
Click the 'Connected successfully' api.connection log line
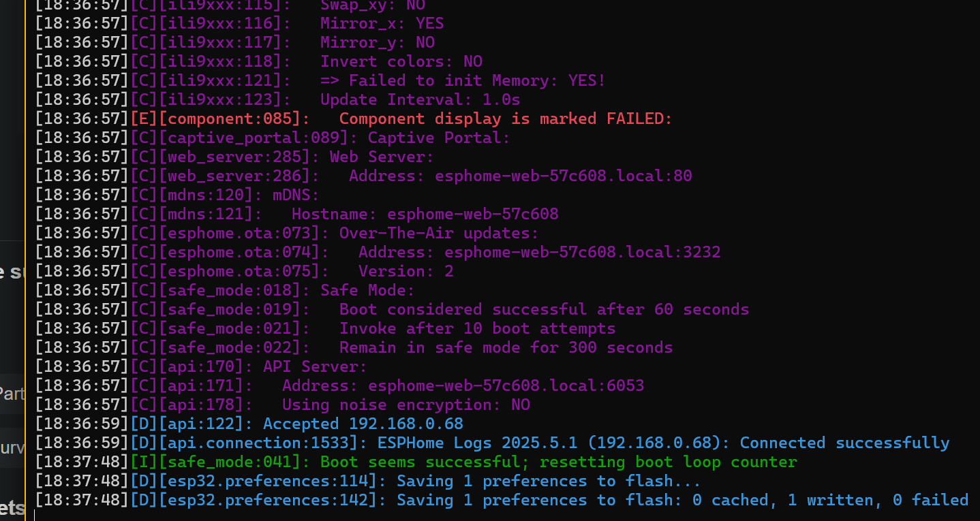tap(493, 443)
